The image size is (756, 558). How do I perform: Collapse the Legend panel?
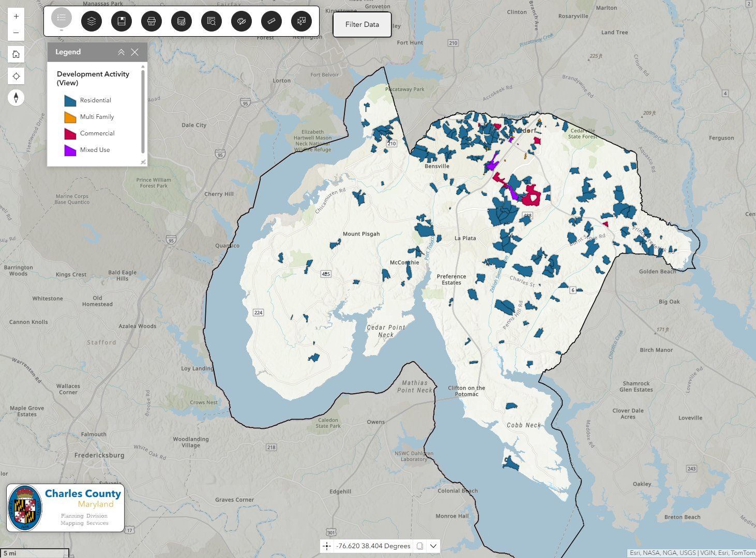[x=121, y=52]
